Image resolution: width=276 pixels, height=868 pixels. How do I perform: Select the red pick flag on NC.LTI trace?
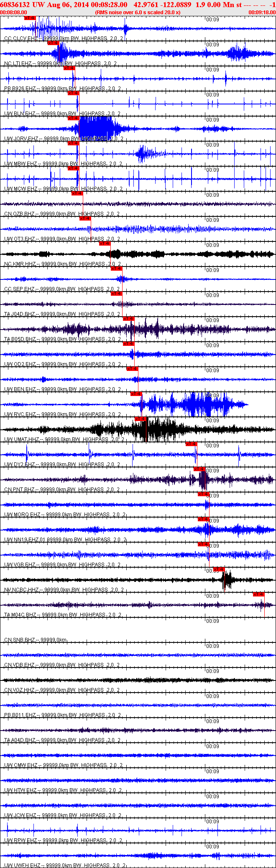tap(53, 43)
